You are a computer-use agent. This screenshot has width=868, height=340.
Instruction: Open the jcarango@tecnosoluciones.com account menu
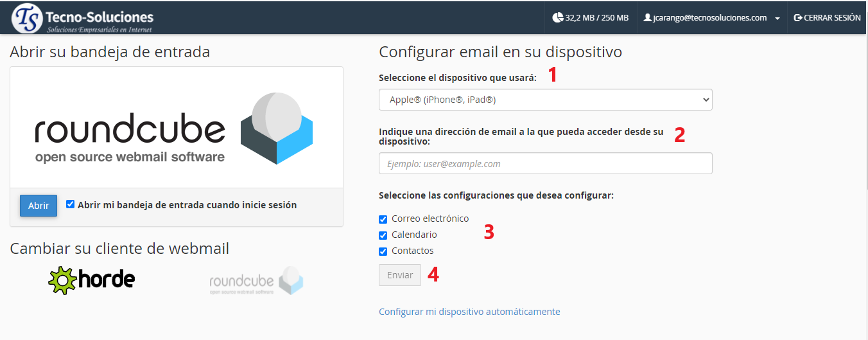[709, 18]
